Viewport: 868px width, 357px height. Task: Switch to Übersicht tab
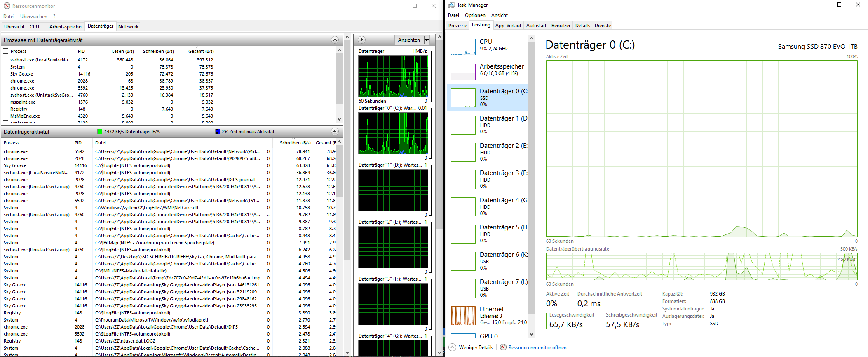pos(14,27)
